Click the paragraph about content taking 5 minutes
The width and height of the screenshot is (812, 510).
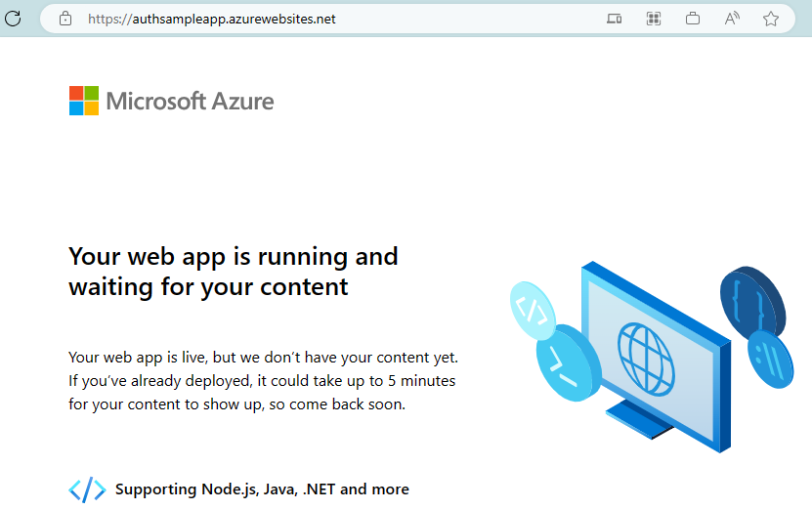tap(263, 380)
